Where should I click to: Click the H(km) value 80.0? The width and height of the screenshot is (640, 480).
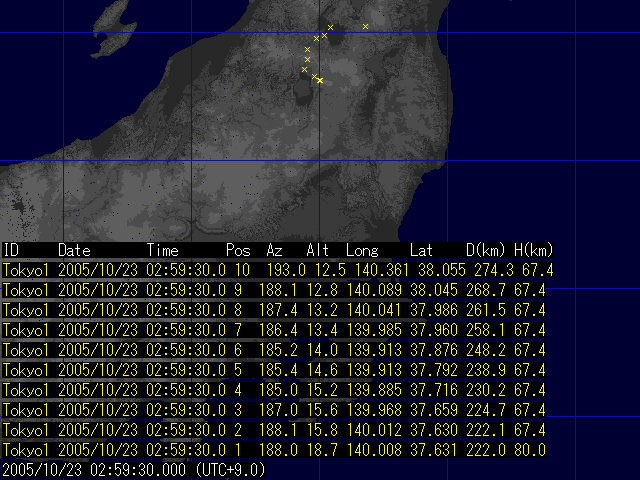tap(530, 450)
